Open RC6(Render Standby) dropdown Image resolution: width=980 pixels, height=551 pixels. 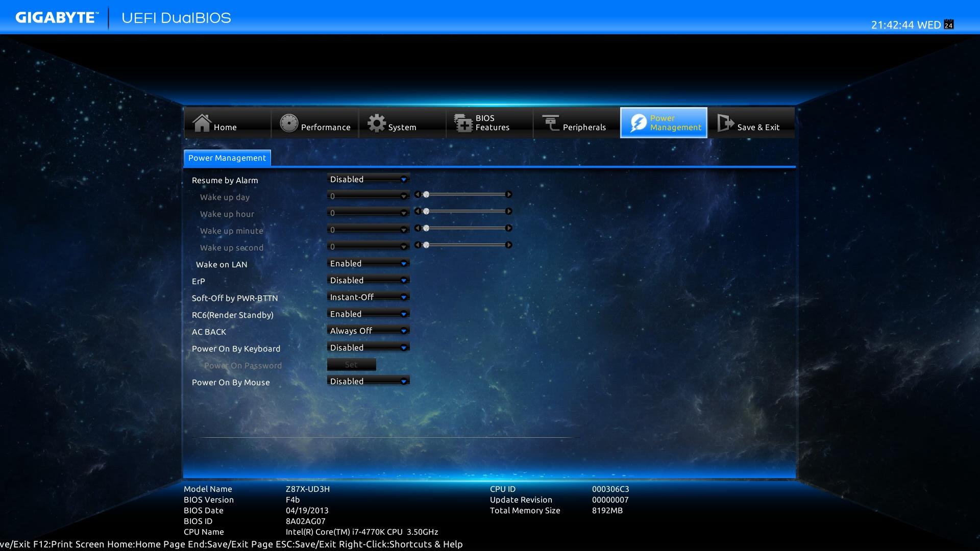[x=368, y=314]
